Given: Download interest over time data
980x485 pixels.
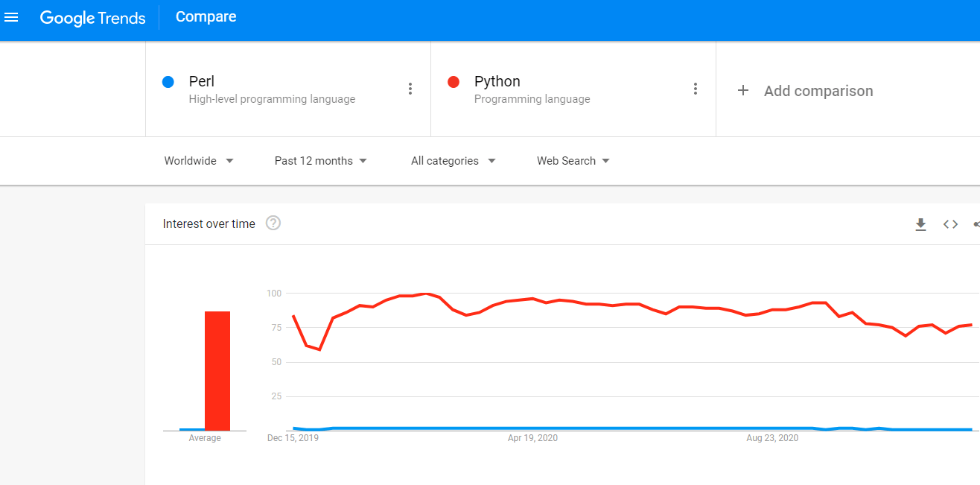Looking at the screenshot, I should (x=920, y=224).
